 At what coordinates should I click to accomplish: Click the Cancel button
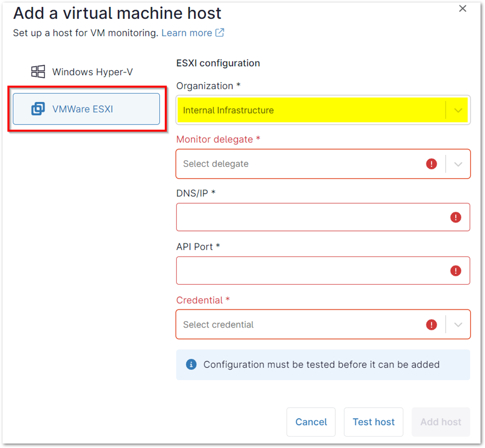click(x=311, y=422)
